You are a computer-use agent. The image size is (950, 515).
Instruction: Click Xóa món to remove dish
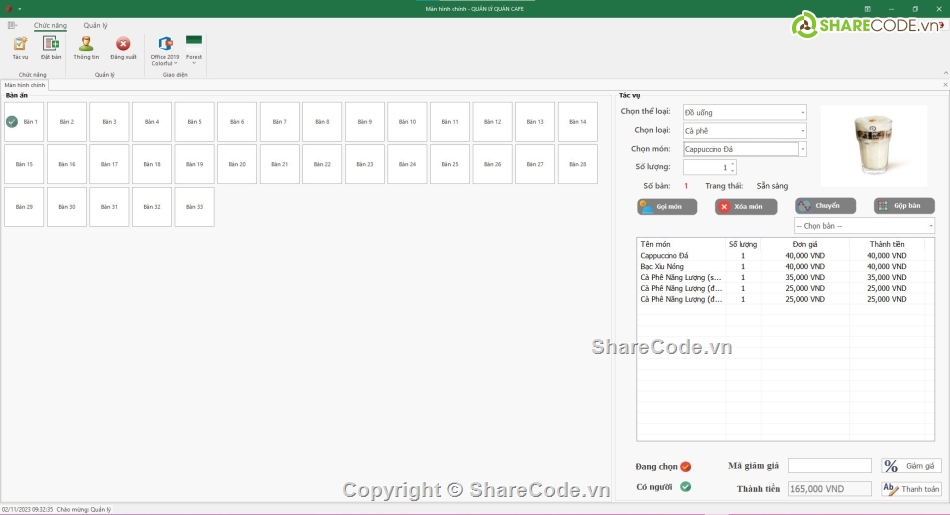click(746, 206)
